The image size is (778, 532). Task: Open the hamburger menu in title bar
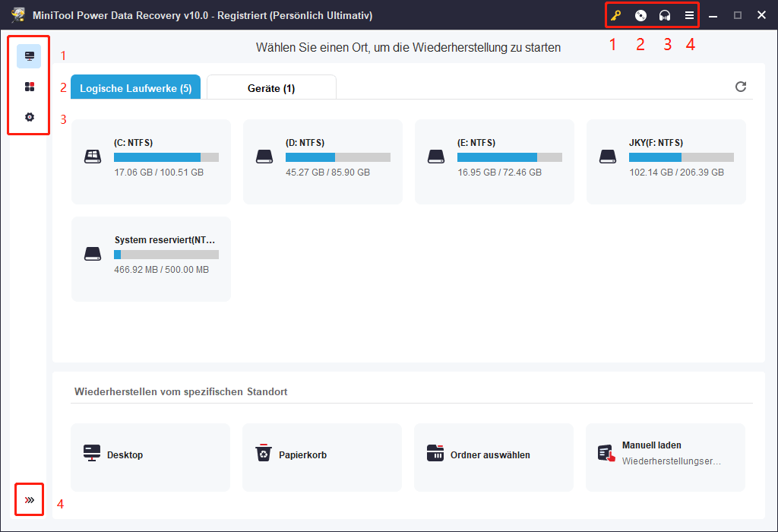click(689, 15)
